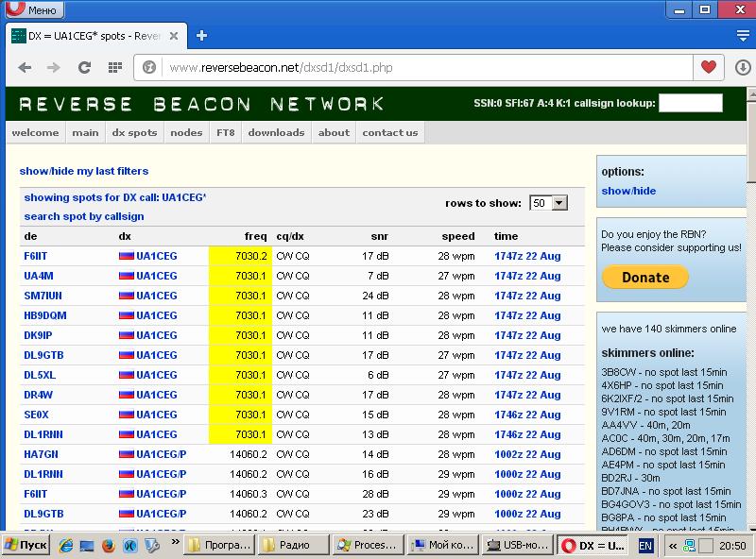Click UA1CEG/P callsign in the HA7GN row
Image resolution: width=756 pixels, height=559 pixels.
click(162, 454)
